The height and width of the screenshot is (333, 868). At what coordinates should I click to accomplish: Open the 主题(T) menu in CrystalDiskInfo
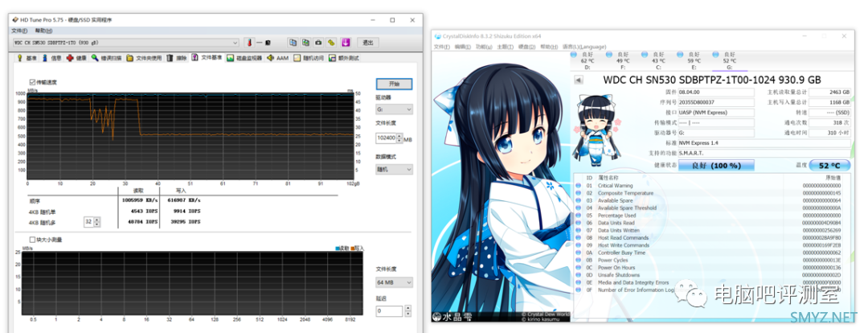505,47
